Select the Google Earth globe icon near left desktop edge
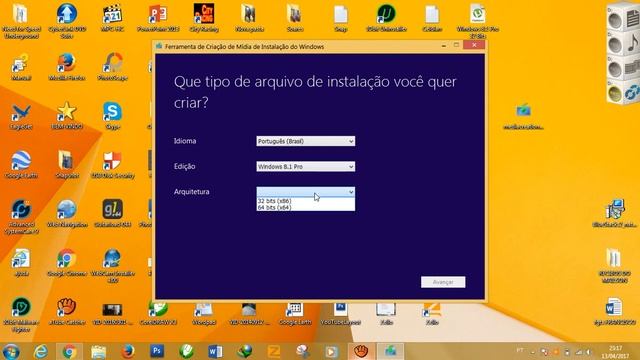Screen dimensions: 640x360 click(21, 164)
